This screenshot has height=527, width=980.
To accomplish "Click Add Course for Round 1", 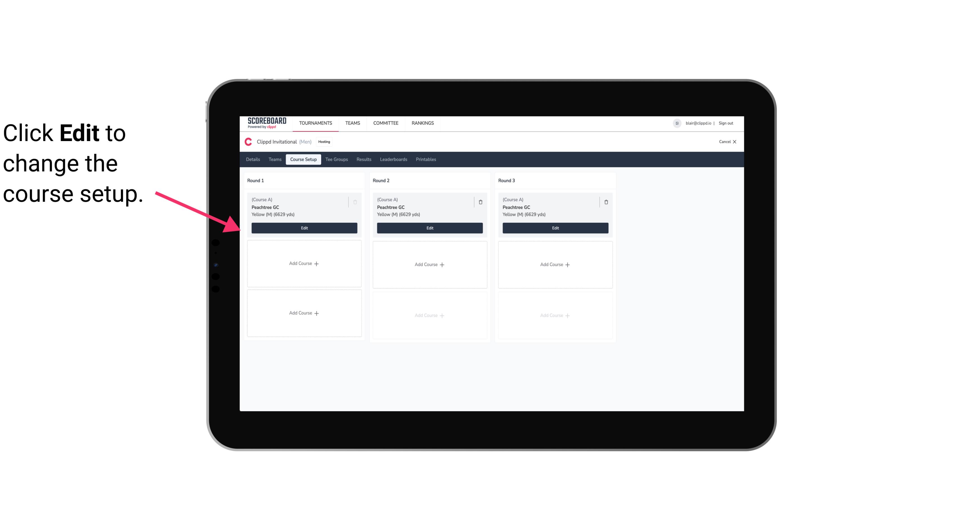I will (x=304, y=264).
